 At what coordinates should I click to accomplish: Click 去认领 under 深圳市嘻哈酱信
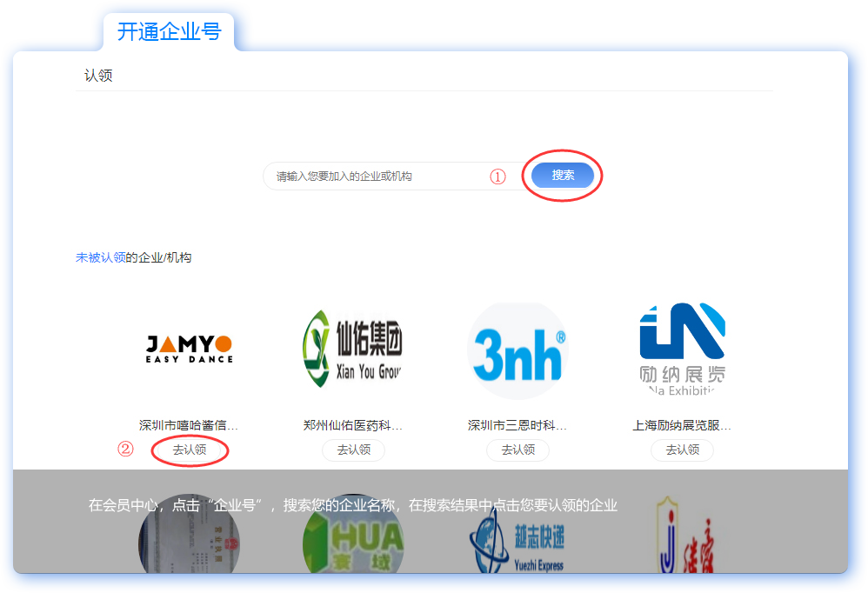190,450
